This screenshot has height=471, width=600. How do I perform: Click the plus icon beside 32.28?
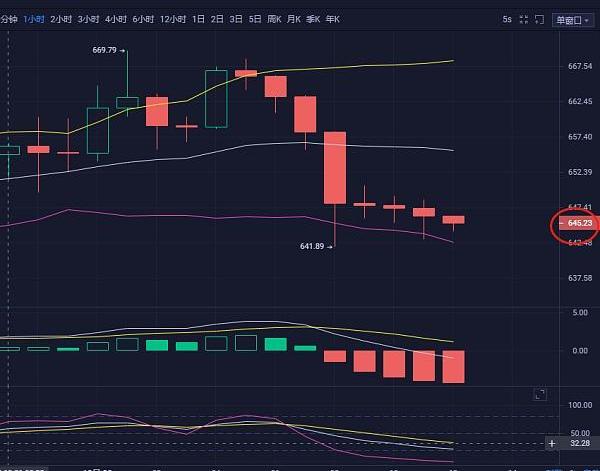pos(552,441)
